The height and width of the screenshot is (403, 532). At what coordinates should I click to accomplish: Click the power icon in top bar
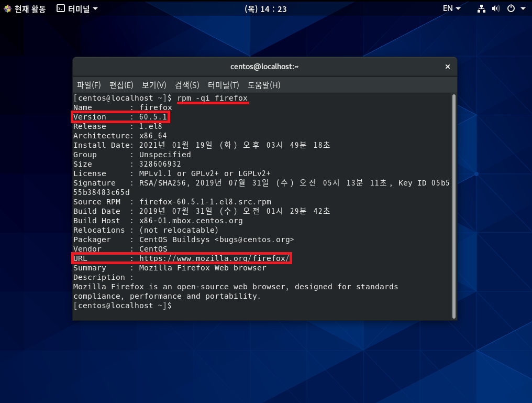coord(511,8)
